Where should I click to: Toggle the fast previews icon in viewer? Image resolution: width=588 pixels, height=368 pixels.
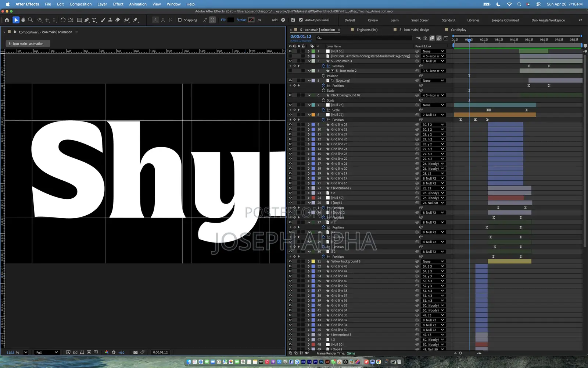[68, 352]
